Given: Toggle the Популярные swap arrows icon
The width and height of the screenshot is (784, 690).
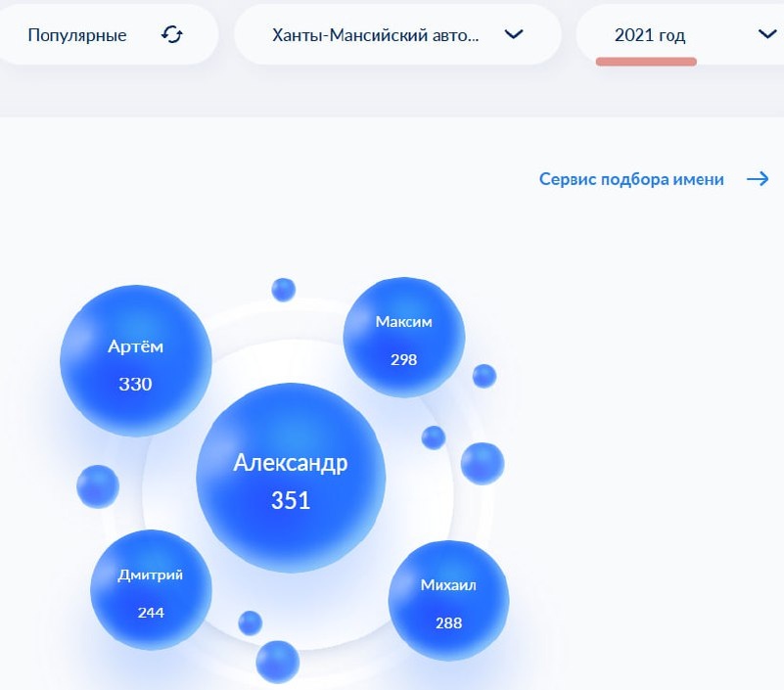Looking at the screenshot, I should pos(172,34).
